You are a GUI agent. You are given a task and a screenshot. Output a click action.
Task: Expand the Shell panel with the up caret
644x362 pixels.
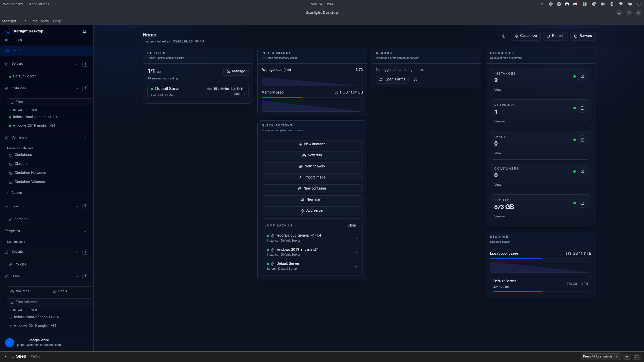(x=6, y=357)
